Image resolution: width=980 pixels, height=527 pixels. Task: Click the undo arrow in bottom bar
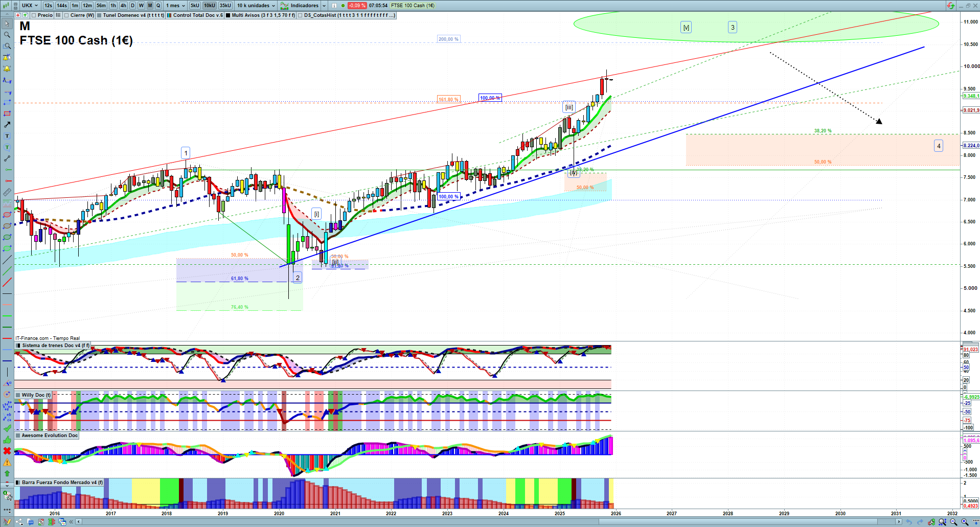[x=908, y=522]
